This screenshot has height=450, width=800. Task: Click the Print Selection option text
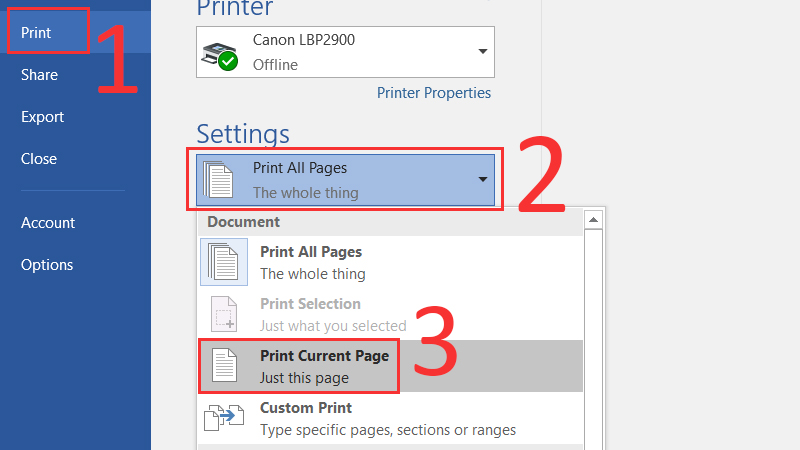coord(310,304)
